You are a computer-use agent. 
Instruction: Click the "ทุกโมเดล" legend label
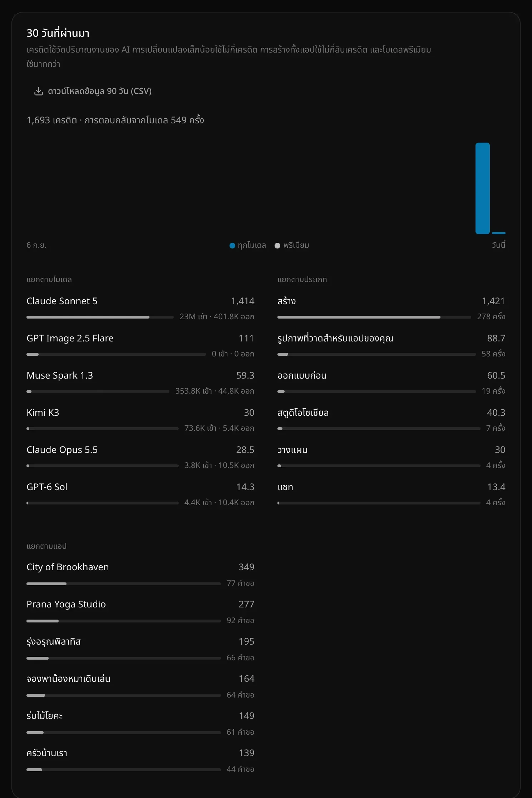[252, 245]
